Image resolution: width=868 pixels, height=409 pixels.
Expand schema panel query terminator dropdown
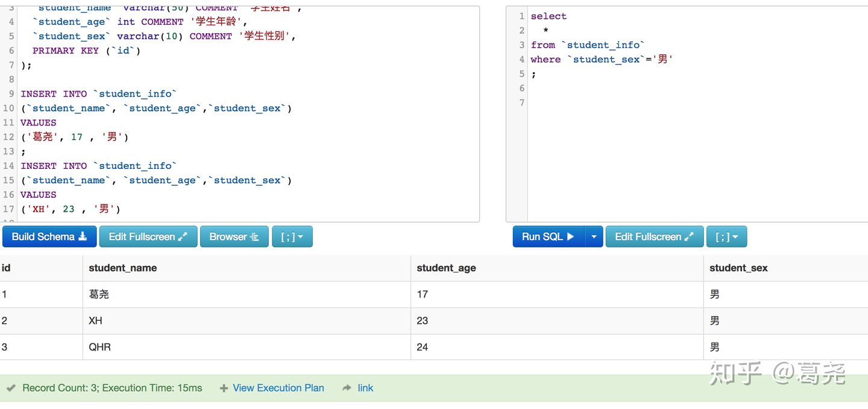click(292, 236)
